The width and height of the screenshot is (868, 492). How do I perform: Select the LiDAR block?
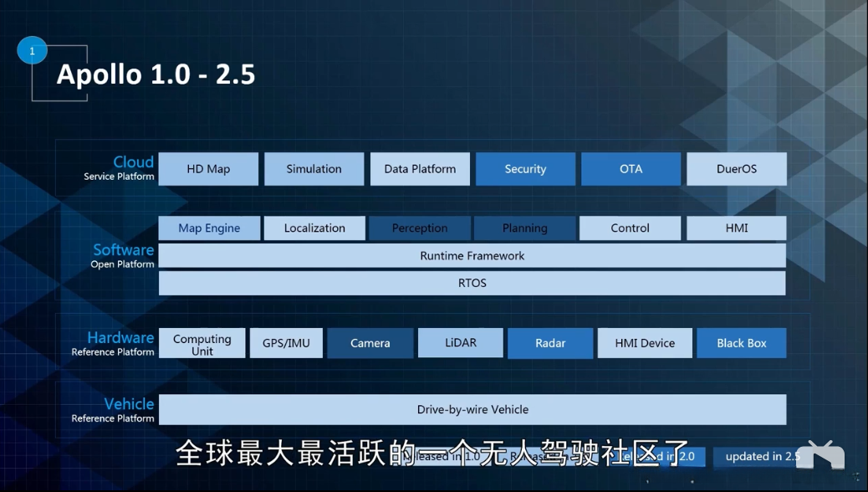click(x=461, y=343)
